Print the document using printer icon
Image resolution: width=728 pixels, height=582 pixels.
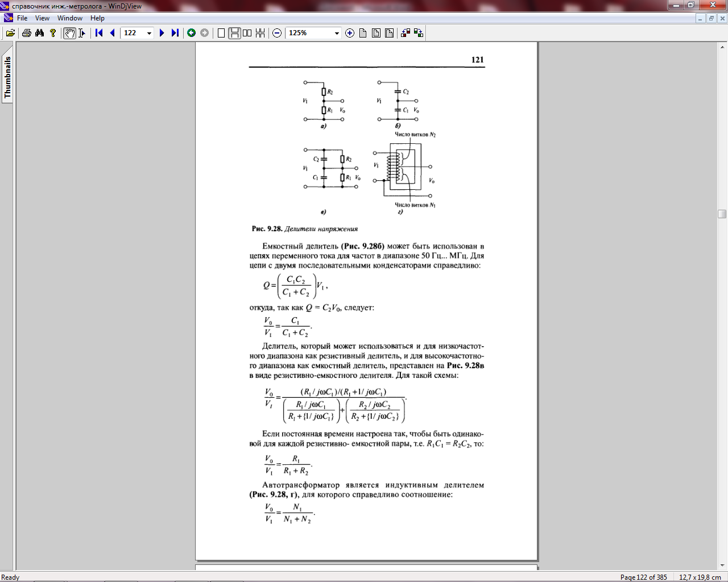point(26,33)
